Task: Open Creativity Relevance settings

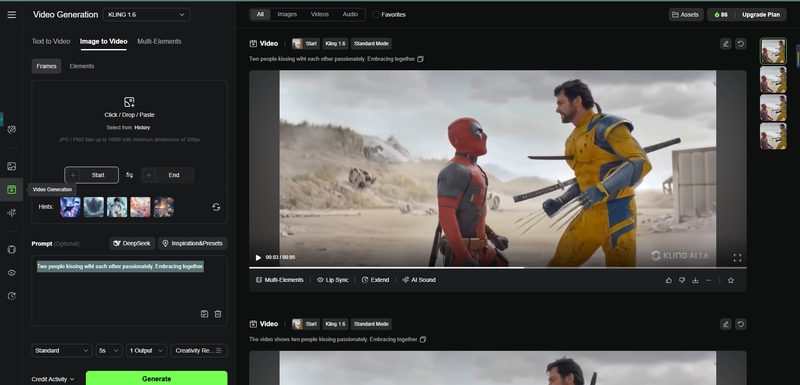Action: pyautogui.click(x=198, y=351)
